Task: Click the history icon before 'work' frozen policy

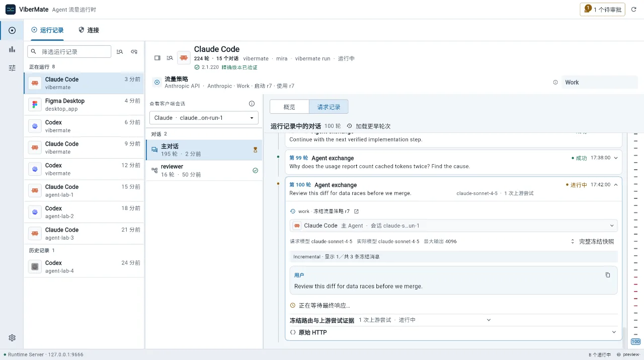Action: 293,211
